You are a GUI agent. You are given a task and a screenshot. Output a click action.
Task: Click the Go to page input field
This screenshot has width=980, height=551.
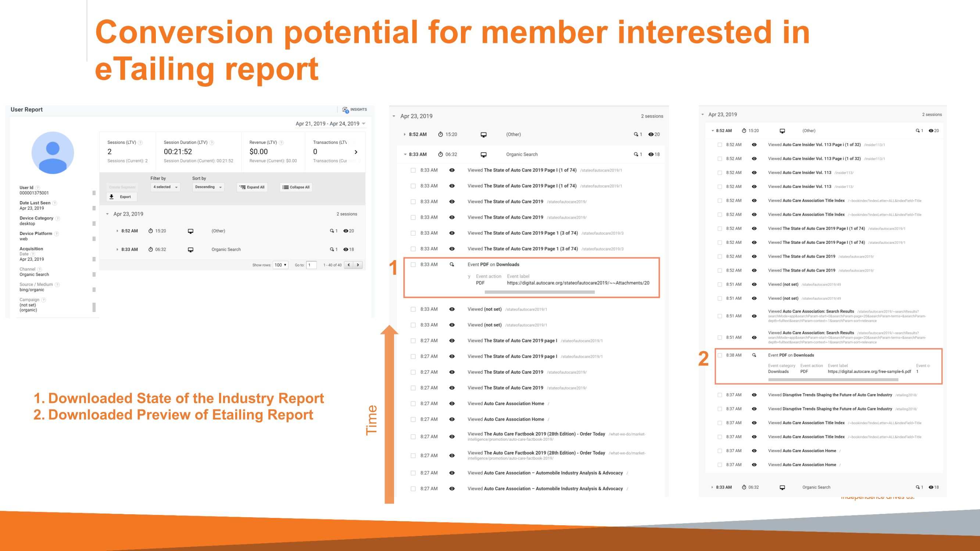click(x=311, y=265)
